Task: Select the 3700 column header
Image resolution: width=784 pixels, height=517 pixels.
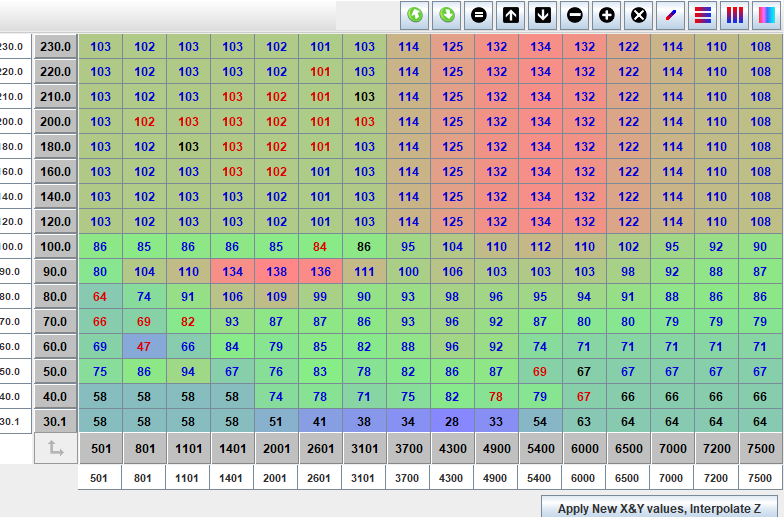Action: tap(409, 449)
